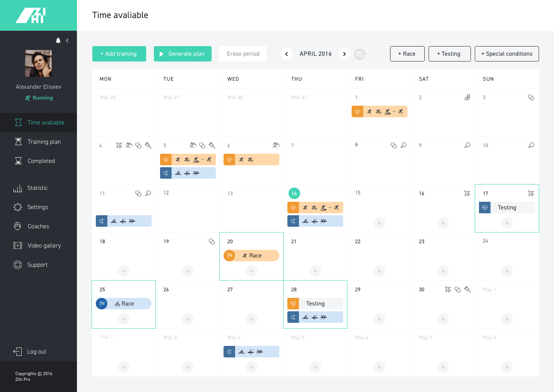Click the plus button under day 22

click(379, 271)
